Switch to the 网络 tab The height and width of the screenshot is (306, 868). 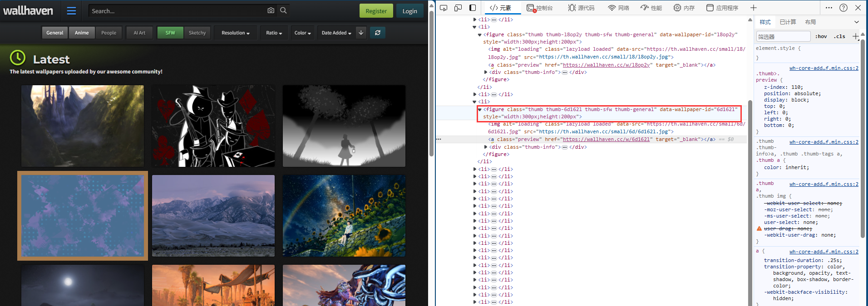click(x=618, y=8)
